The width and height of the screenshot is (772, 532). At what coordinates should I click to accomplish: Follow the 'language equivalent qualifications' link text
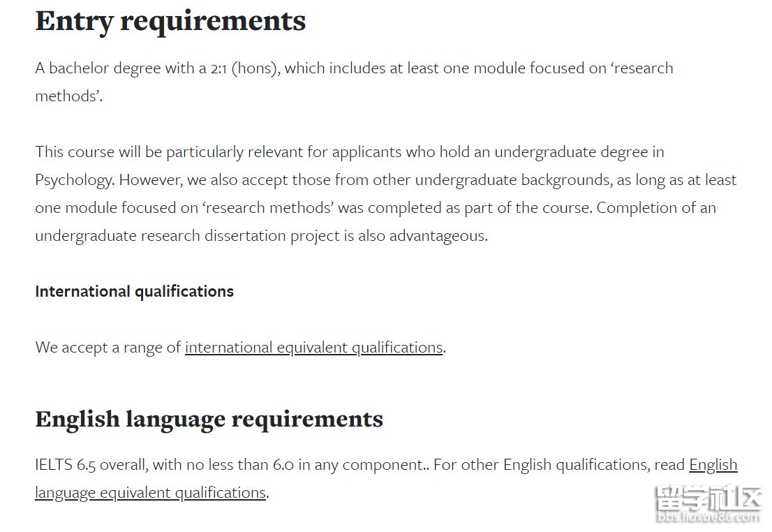pyautogui.click(x=150, y=492)
